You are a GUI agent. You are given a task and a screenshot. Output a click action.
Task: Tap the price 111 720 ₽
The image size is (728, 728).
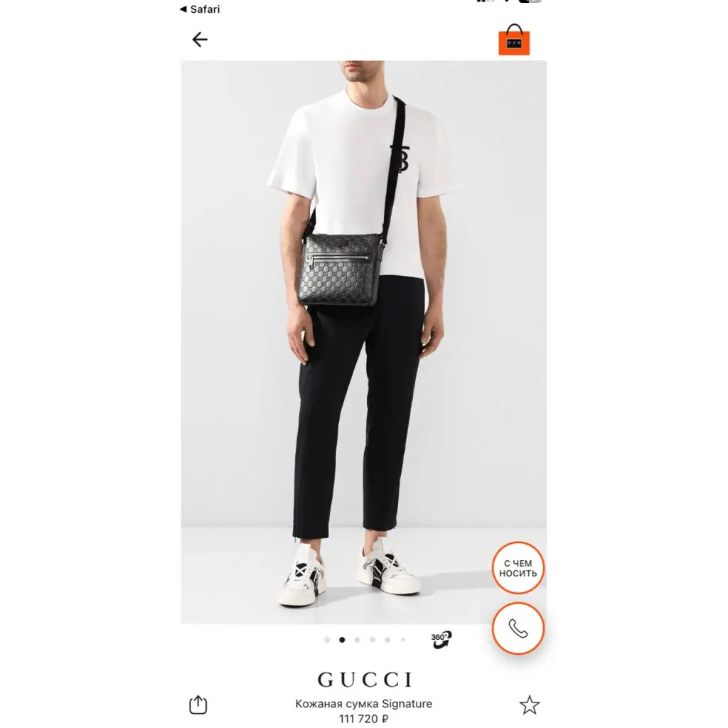click(363, 719)
